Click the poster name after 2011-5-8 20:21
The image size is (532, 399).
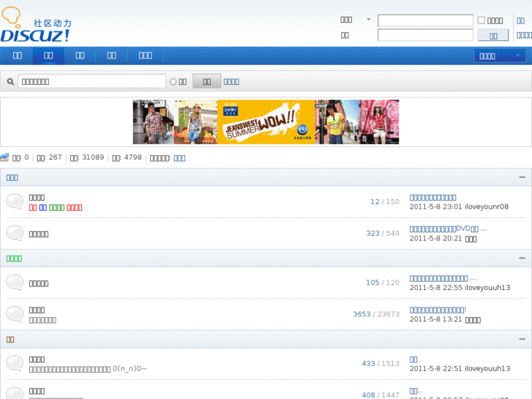tap(471, 239)
